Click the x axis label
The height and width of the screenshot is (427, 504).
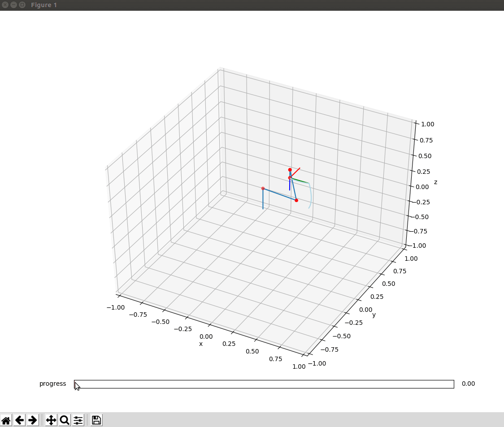click(201, 344)
